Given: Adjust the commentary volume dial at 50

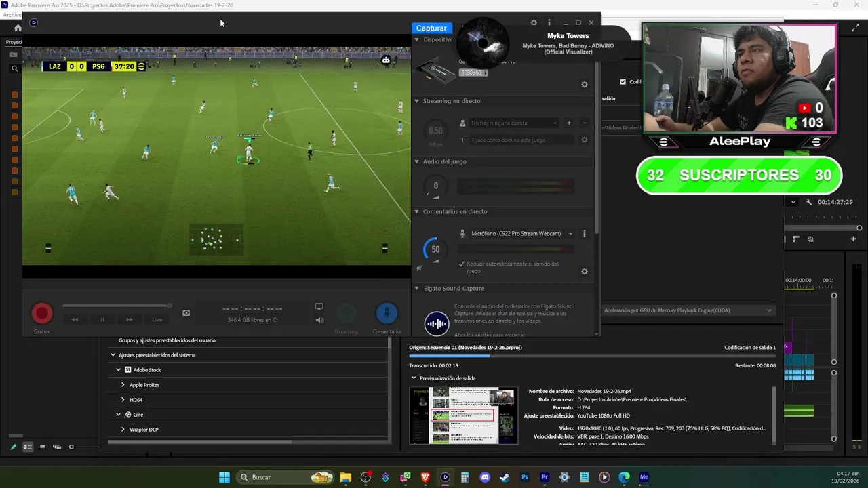Looking at the screenshot, I should (x=435, y=249).
